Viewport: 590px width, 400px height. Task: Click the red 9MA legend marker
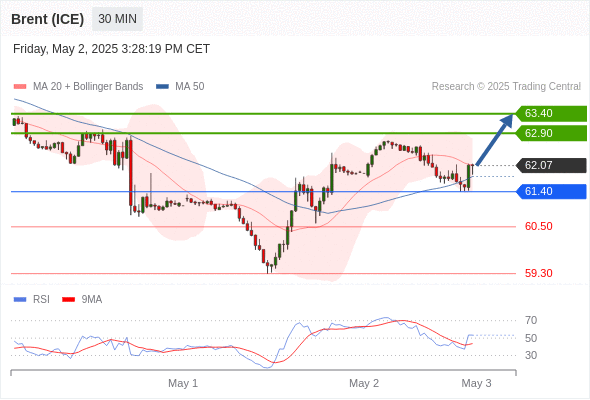[68, 300]
